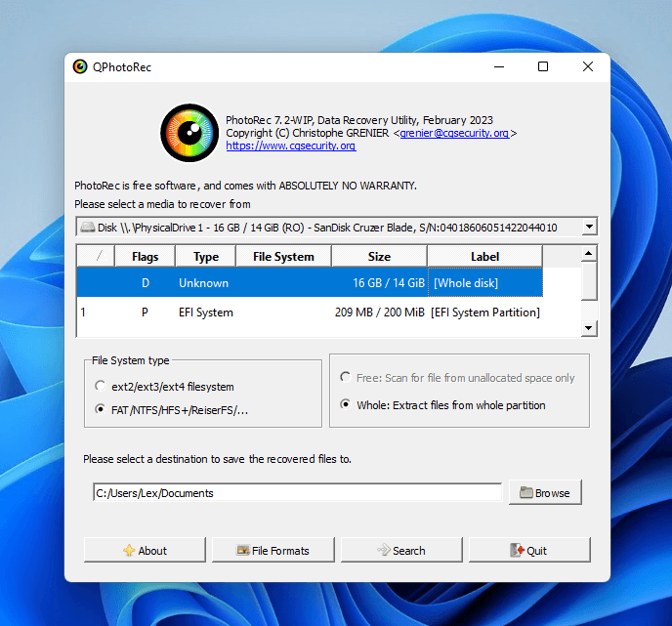The height and width of the screenshot is (626, 672).
Task: Click the picture icon on File Formats
Action: pos(243,550)
